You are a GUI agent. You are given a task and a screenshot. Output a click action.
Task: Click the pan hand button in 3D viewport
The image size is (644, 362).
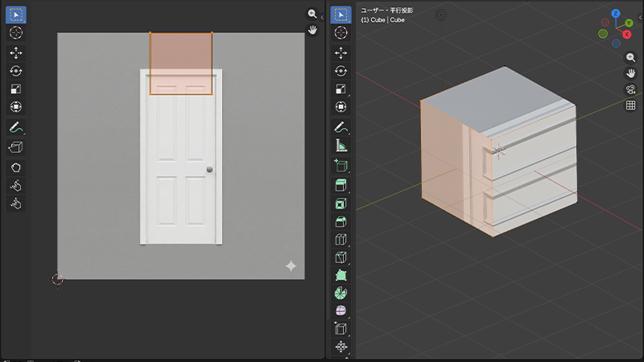click(631, 73)
